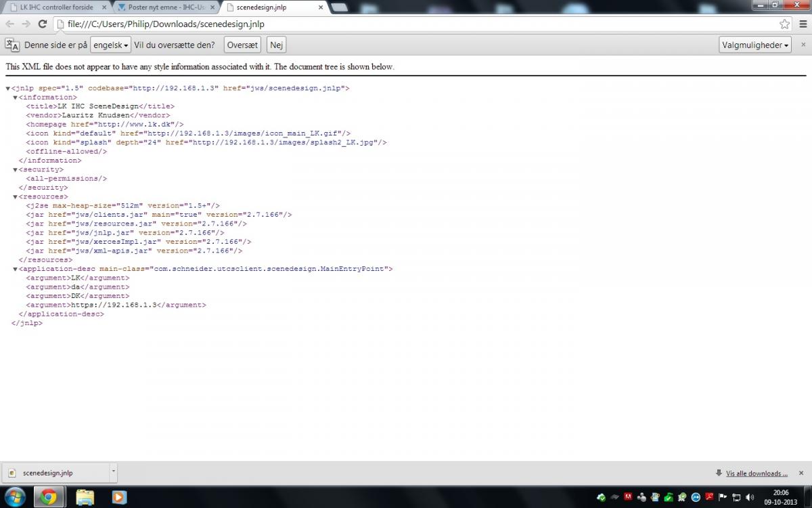Close the translate infobar
Screen dimensions: 812x508
(x=803, y=45)
